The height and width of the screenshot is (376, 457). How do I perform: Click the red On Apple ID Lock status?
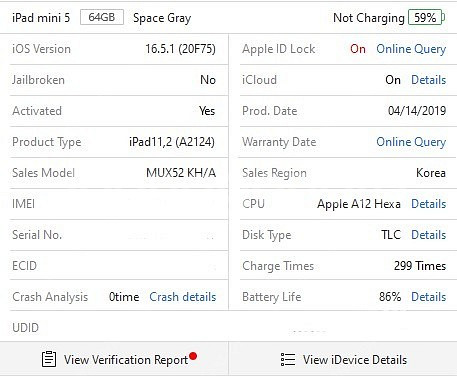coord(358,49)
